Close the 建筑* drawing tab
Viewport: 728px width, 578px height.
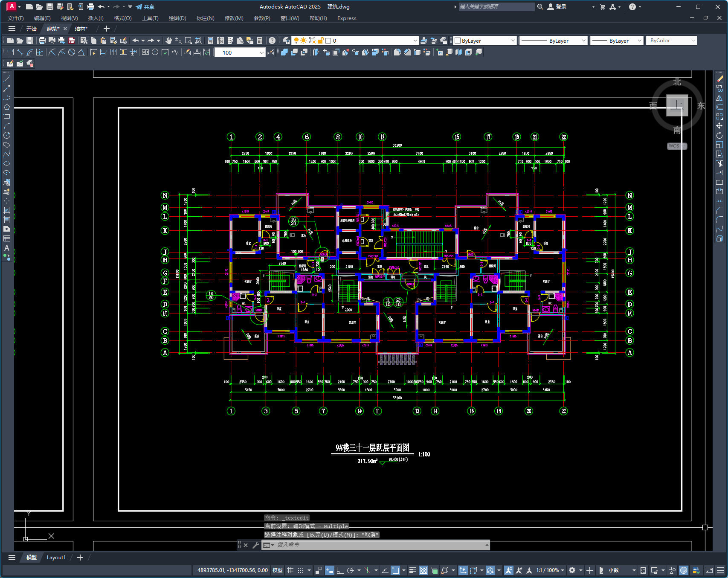(65, 29)
